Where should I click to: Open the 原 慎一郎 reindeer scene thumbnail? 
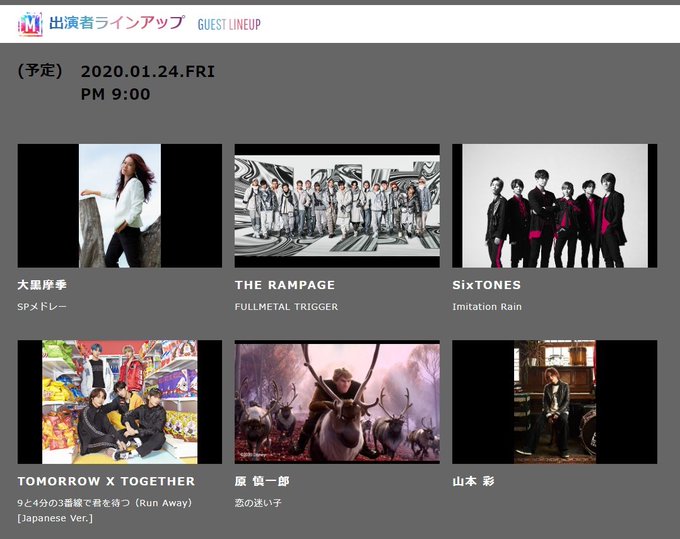(337, 402)
